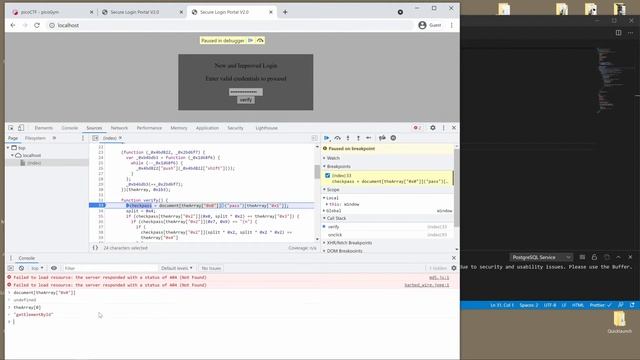
Task: Reload the localhost page
Action: point(37,25)
